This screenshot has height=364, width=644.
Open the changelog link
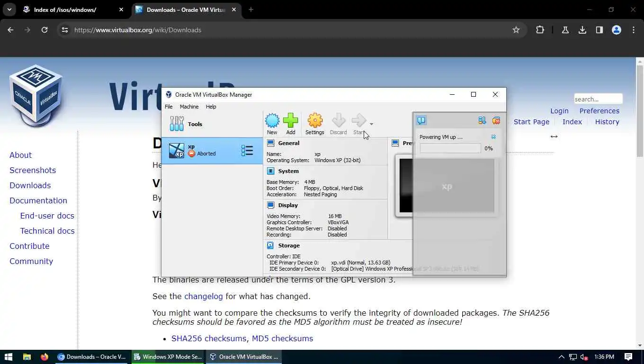(x=204, y=296)
